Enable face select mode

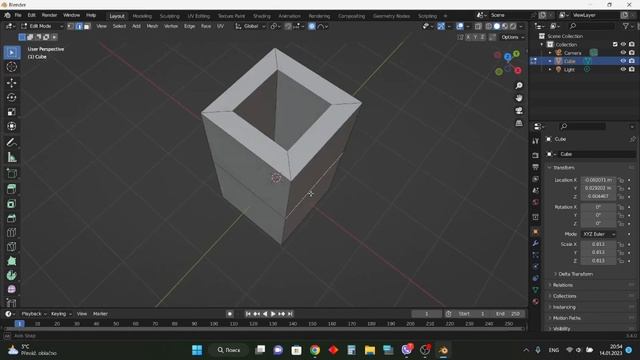pos(87,26)
